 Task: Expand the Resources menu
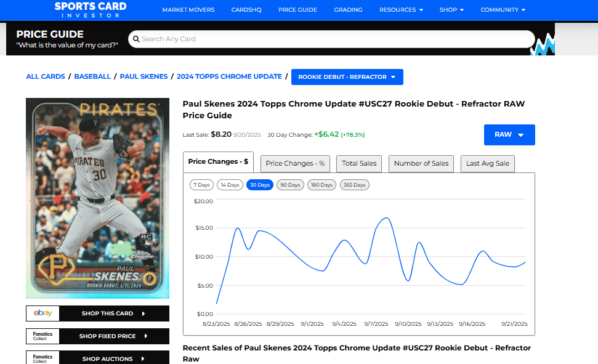[401, 10]
